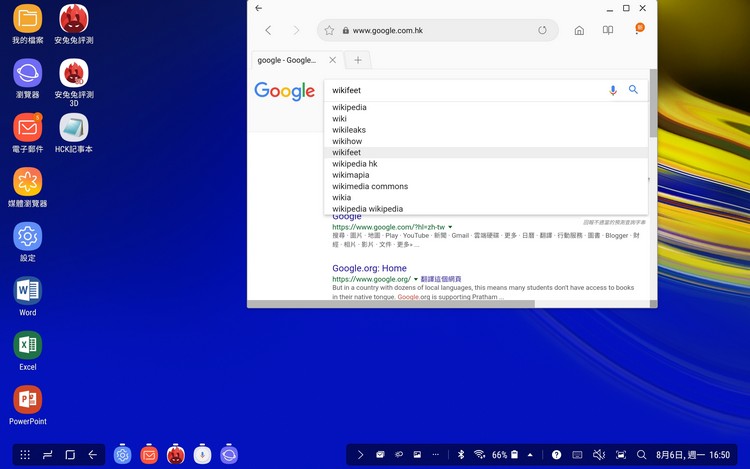Bookmark page with star icon
750x469 pixels.
click(329, 31)
